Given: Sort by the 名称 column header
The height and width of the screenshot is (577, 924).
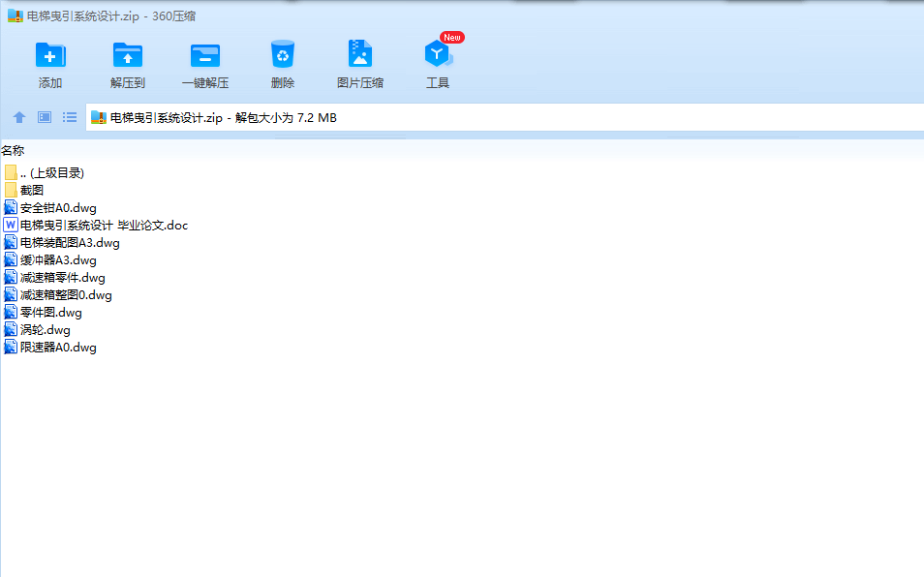Looking at the screenshot, I should [x=13, y=151].
